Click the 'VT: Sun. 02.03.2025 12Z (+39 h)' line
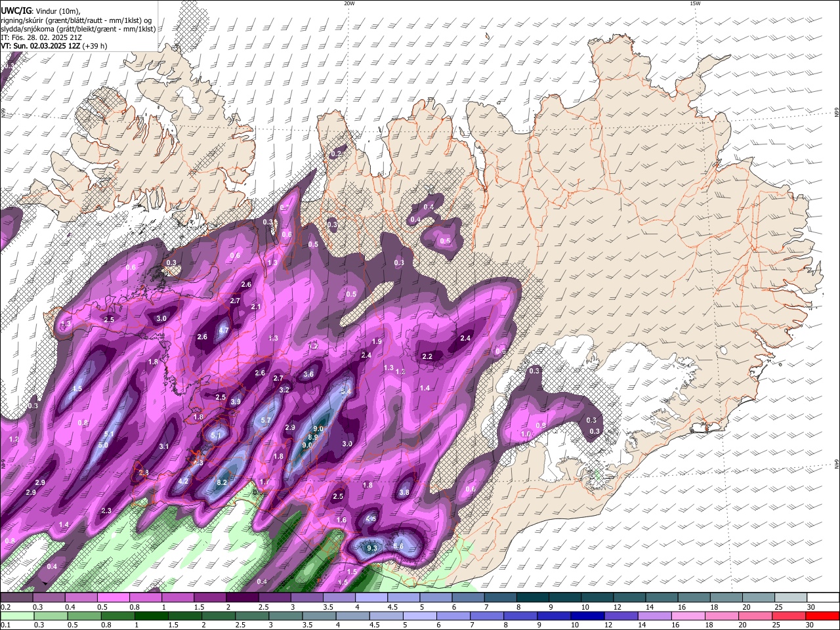This screenshot has height=630, width=840. point(54,46)
